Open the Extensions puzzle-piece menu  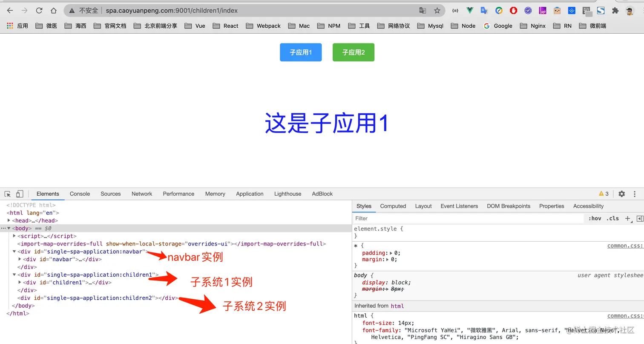(x=615, y=11)
